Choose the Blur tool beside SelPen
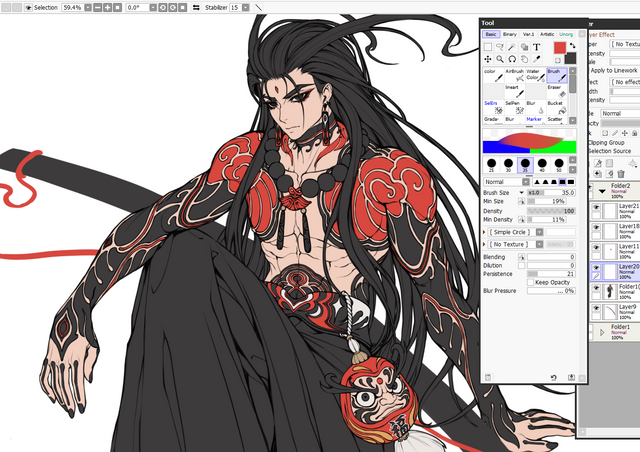The image size is (640, 452). pyautogui.click(x=536, y=107)
